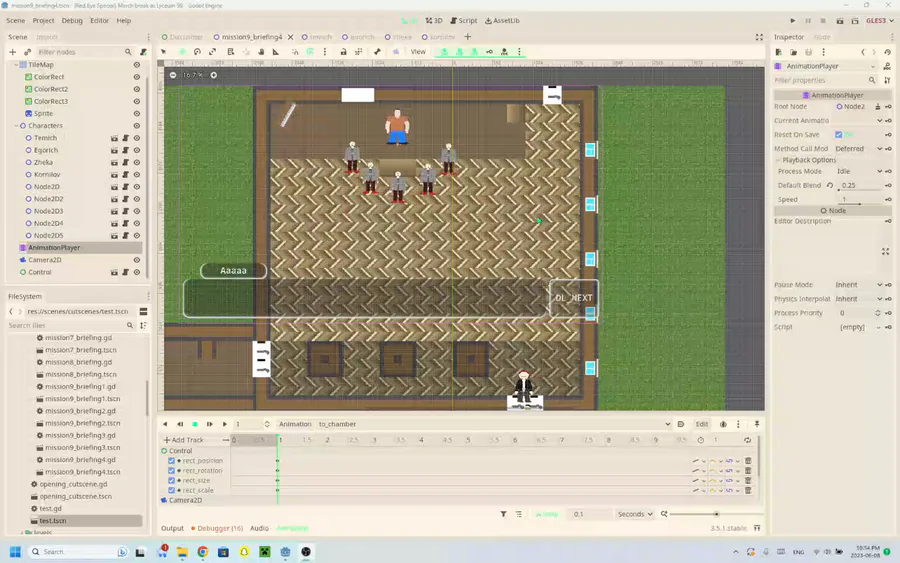Switch to the Script workspace

tap(463, 21)
